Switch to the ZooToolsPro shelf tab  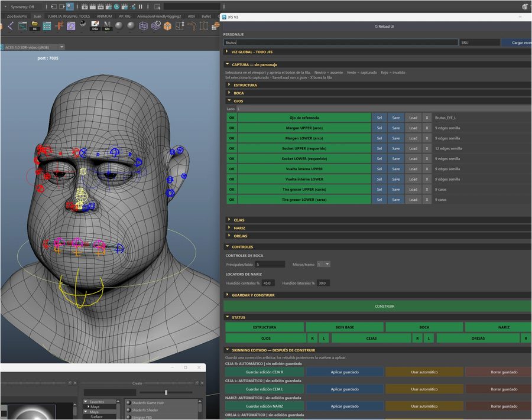point(17,17)
